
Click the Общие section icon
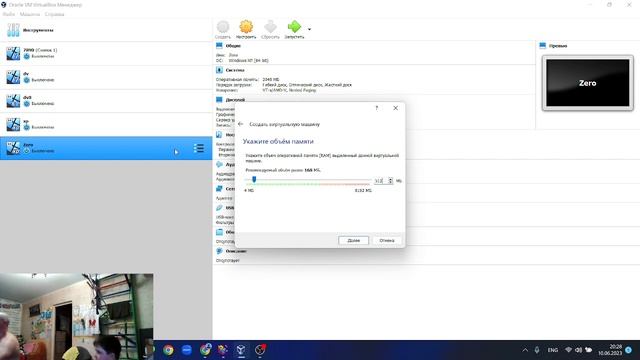[x=219, y=46]
